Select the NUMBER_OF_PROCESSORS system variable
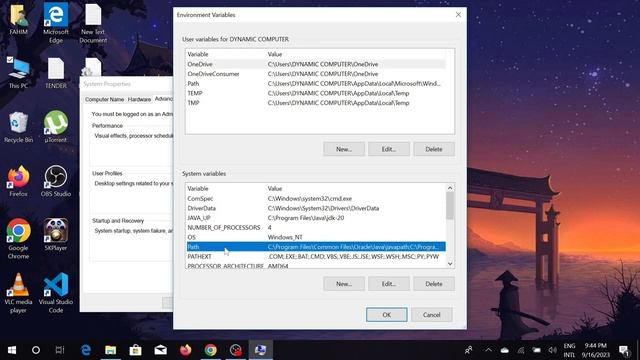Image resolution: width=640 pixels, height=360 pixels. point(316,227)
